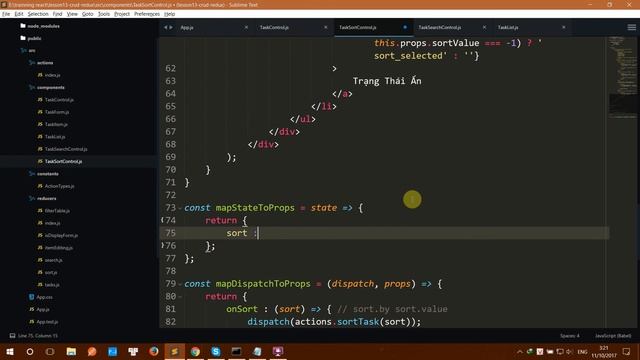Open the Windows Start menu
This screenshot has height=360, width=640.
click(x=10, y=351)
